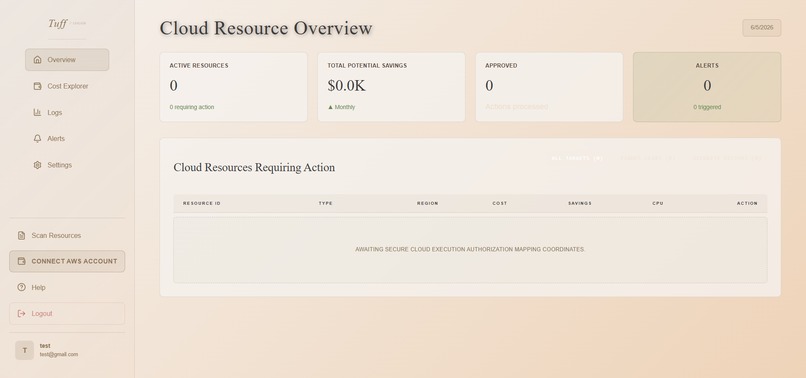Click the Logout arrow icon

tap(22, 314)
